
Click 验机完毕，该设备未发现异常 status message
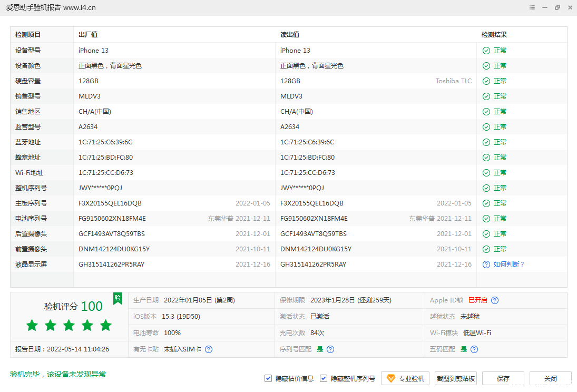58,374
